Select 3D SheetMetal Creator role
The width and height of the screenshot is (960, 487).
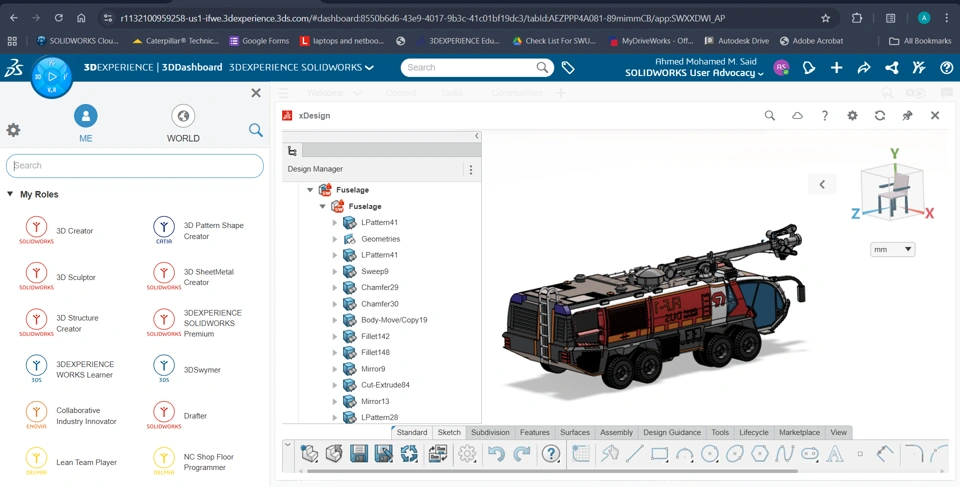(x=192, y=277)
